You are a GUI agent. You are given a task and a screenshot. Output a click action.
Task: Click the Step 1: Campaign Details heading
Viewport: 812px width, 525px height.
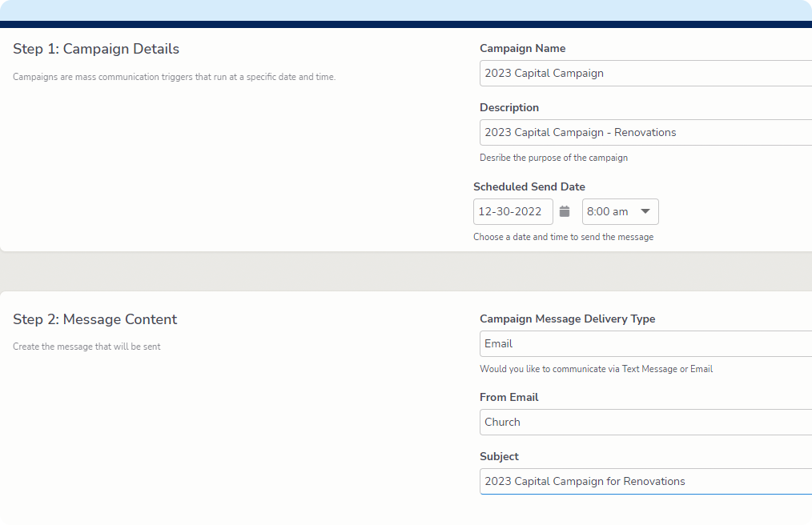point(95,49)
